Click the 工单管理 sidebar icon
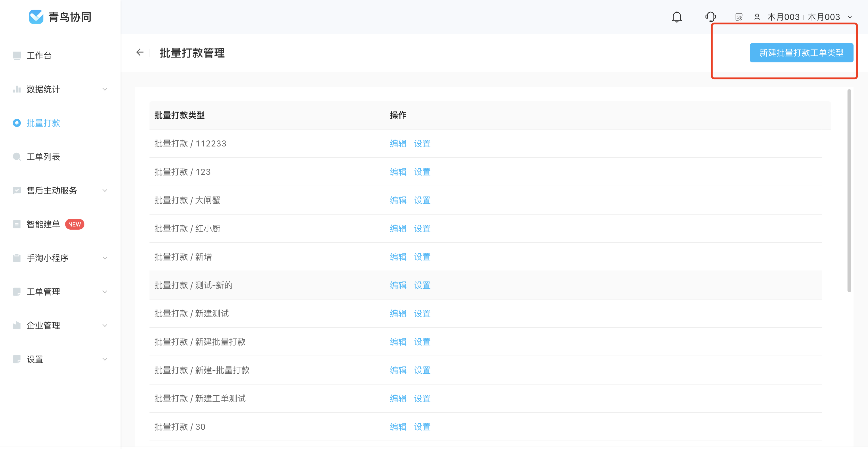Image resolution: width=868 pixels, height=449 pixels. (x=17, y=291)
